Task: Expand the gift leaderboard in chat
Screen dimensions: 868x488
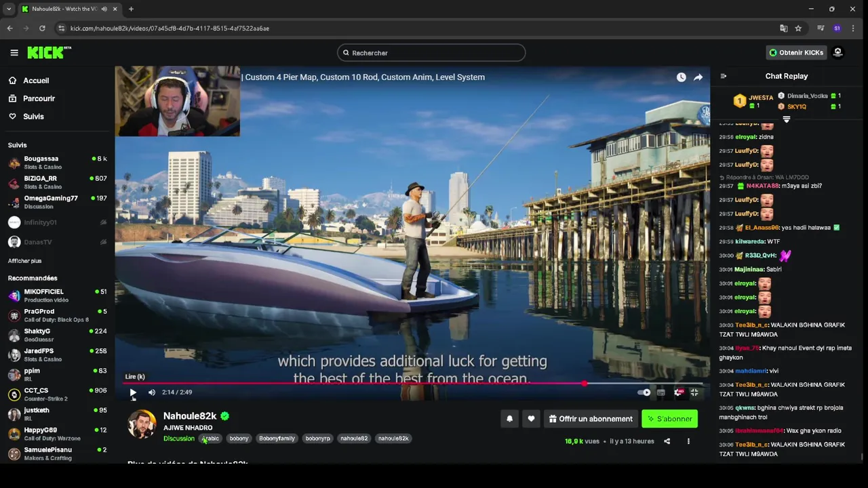Action: 787,119
